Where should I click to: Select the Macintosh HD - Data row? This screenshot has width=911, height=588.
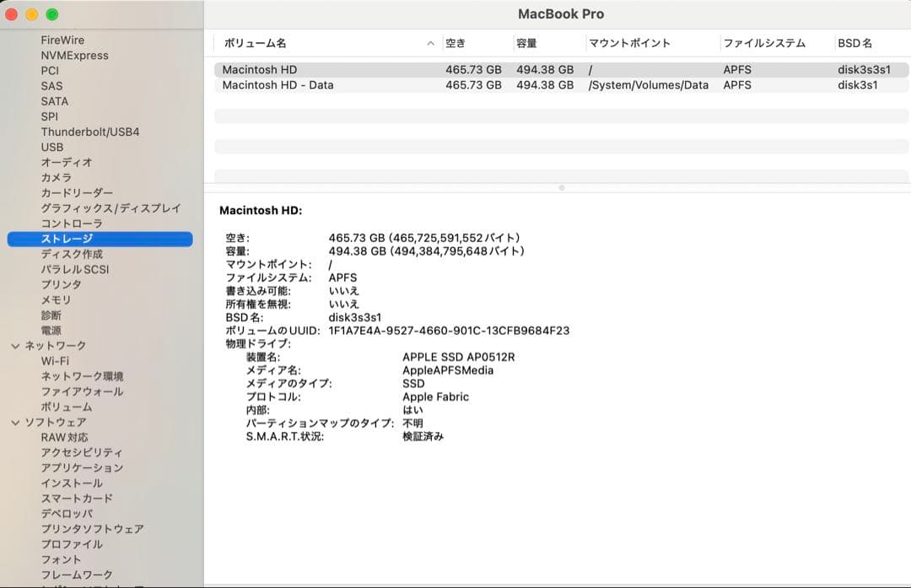point(561,85)
